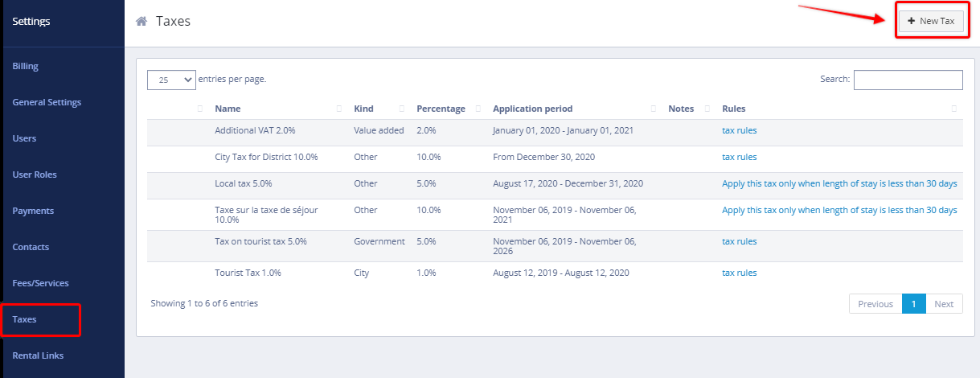Open rule link for Local tax 5.0%
The width and height of the screenshot is (980, 378).
tap(839, 183)
